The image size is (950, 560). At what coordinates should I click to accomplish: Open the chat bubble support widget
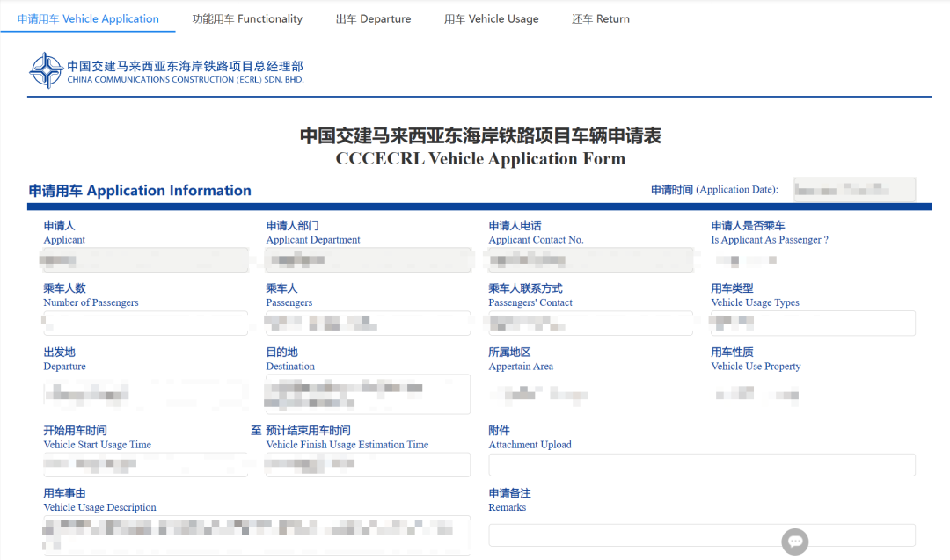[795, 542]
